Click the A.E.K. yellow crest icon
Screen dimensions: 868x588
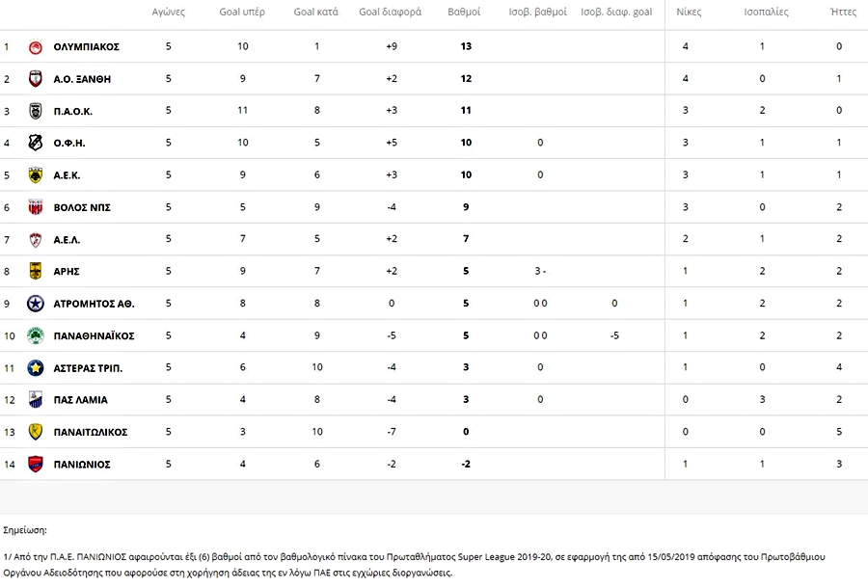(36, 174)
